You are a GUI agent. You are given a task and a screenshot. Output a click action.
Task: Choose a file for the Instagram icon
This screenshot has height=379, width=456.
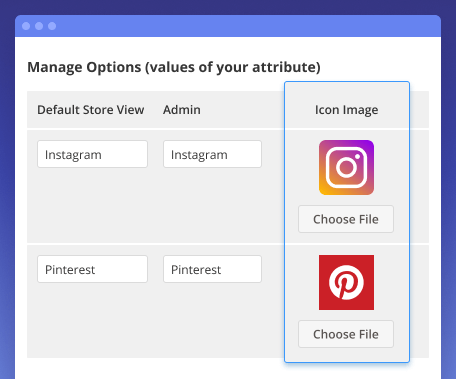point(346,219)
